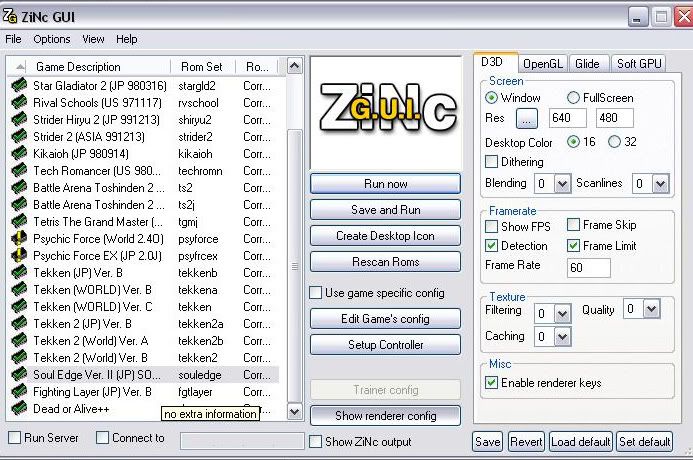
Task: Open the Options menu
Action: click(52, 39)
